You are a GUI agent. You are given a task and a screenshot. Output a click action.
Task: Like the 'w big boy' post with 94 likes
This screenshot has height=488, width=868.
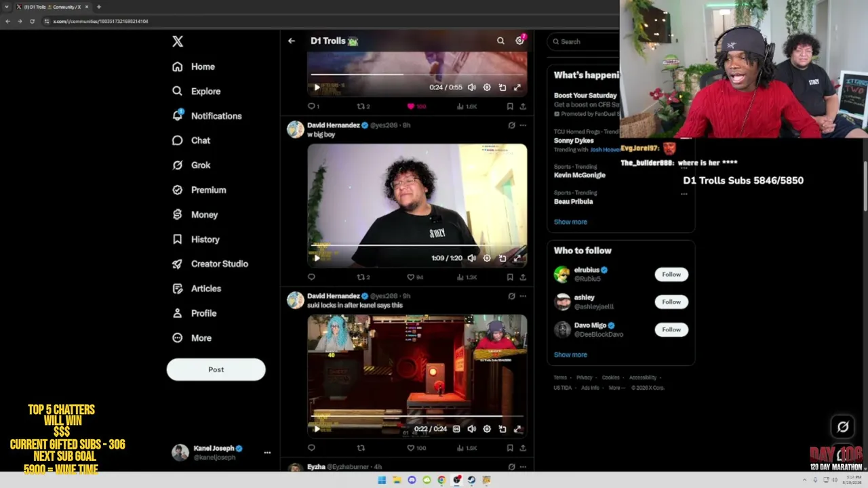[410, 277]
